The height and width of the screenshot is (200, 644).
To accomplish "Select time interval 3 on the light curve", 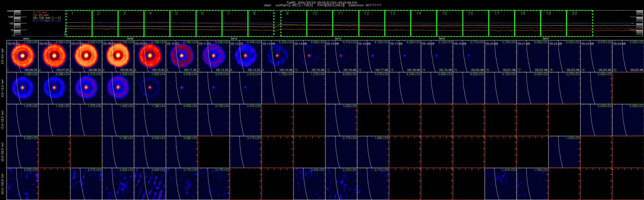I will [x=131, y=24].
